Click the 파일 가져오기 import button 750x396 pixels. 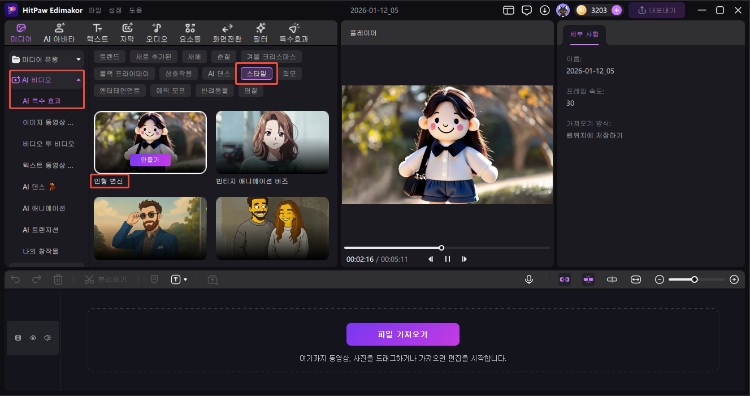(403, 334)
